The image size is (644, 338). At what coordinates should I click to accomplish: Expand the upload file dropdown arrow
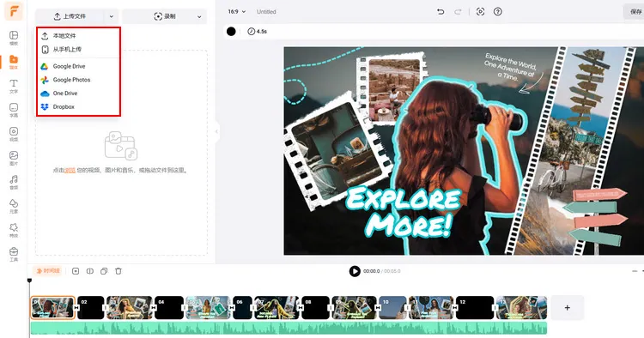point(112,17)
